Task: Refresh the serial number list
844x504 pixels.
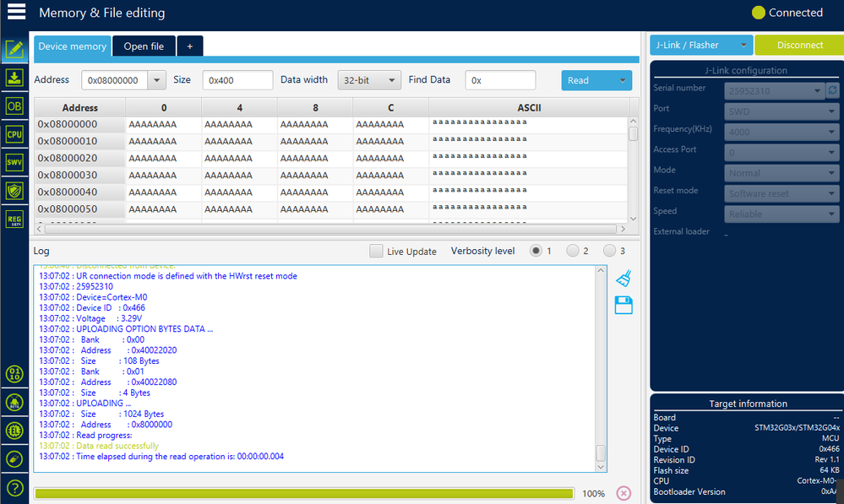Action: (833, 91)
